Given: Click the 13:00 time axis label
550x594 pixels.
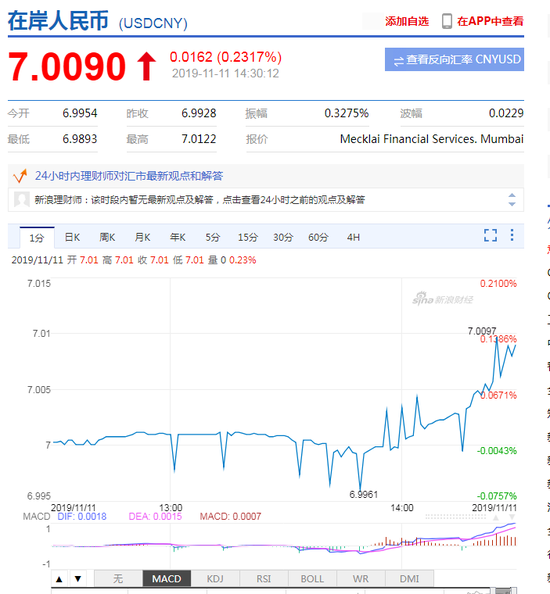Looking at the screenshot, I should [x=170, y=508].
